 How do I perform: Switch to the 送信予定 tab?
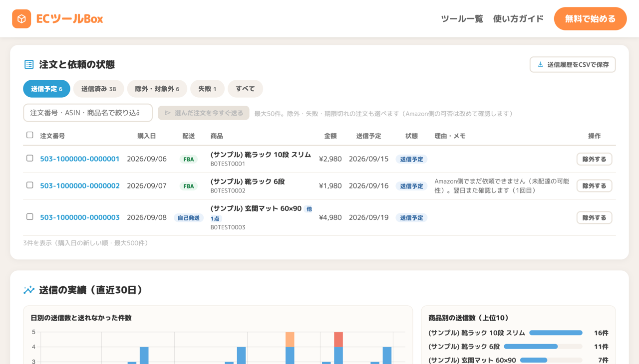pos(46,89)
